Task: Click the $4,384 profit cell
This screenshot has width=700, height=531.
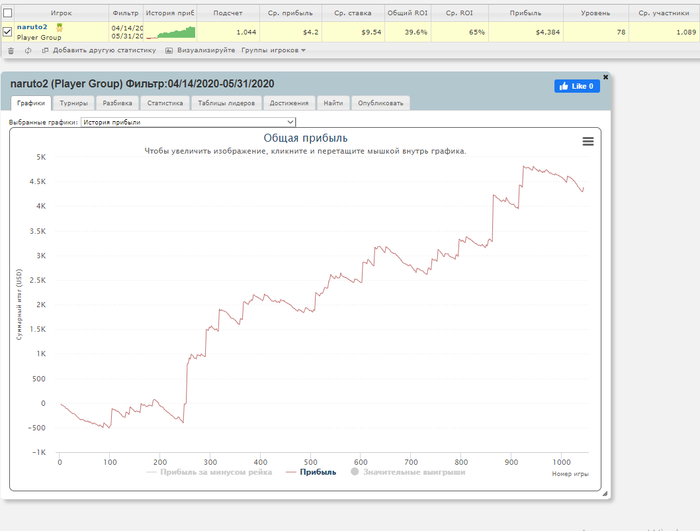Action: pyautogui.click(x=526, y=32)
